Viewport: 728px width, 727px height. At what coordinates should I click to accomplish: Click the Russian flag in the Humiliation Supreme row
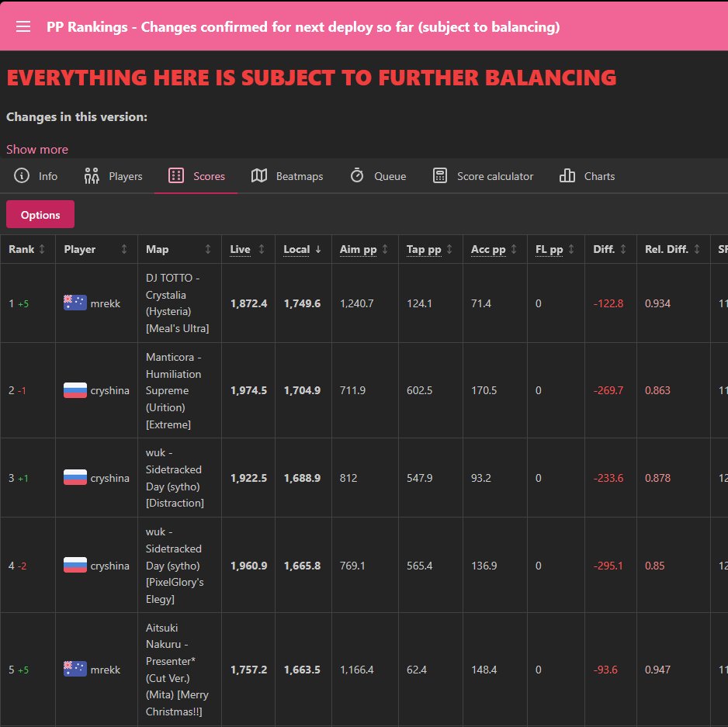point(75,390)
